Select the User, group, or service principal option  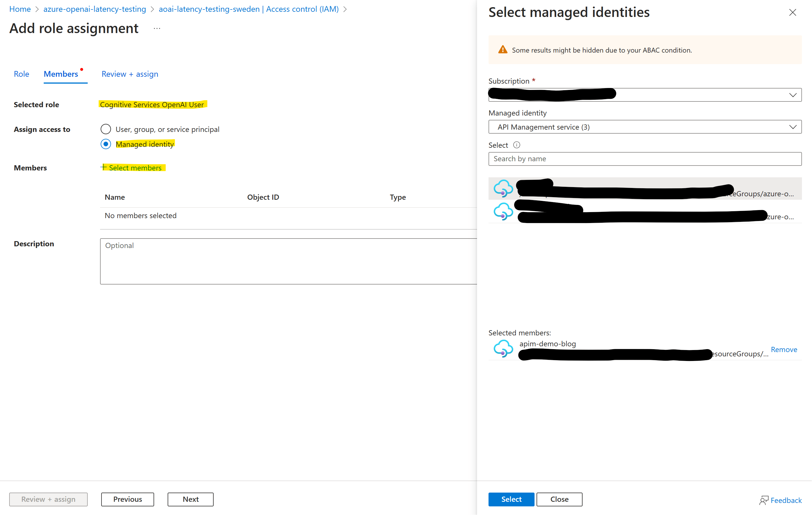tap(106, 129)
